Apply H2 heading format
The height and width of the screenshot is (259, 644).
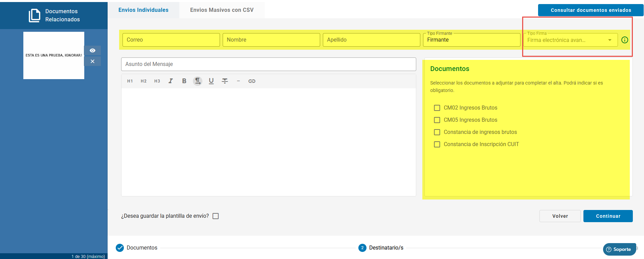pyautogui.click(x=143, y=81)
